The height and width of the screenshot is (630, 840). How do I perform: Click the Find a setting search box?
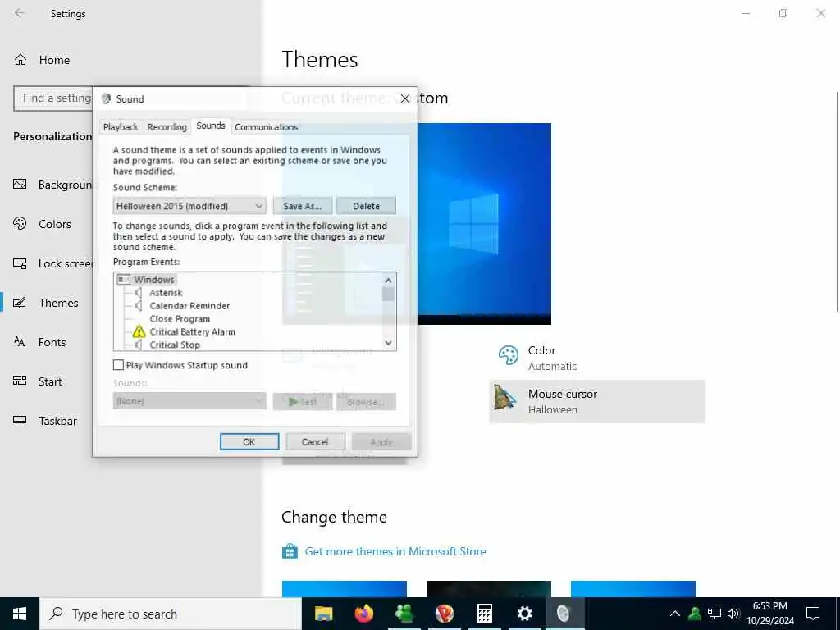(x=52, y=98)
